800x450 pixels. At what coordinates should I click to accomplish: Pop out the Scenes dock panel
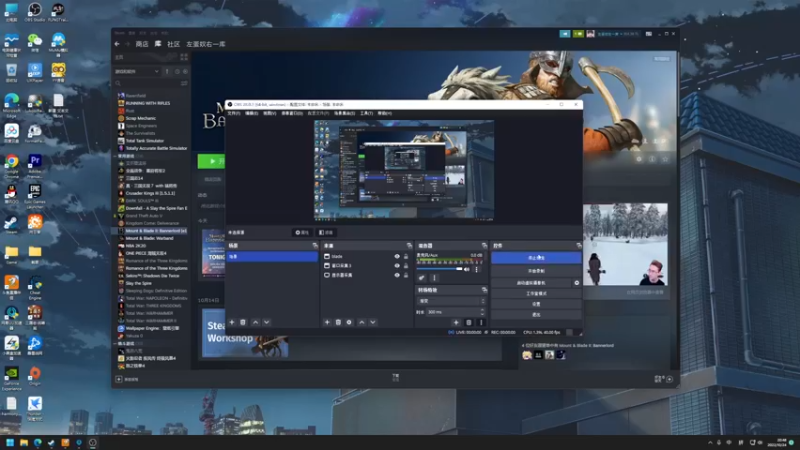coord(315,246)
